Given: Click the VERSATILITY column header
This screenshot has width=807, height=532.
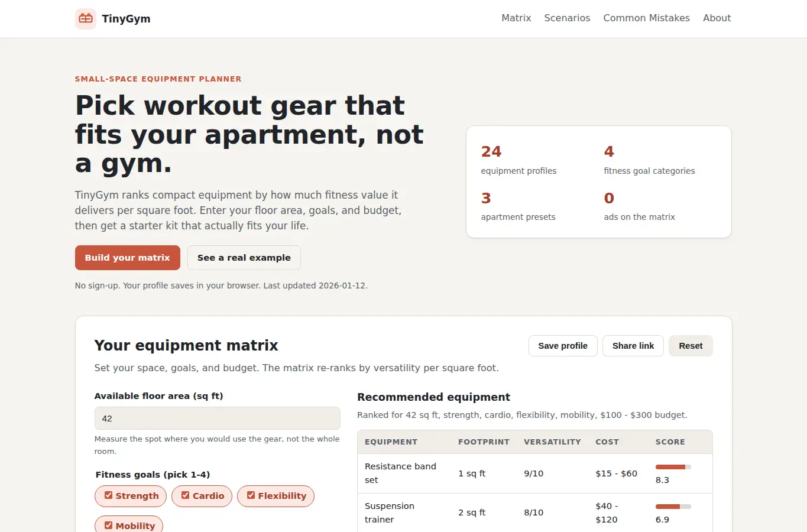Looking at the screenshot, I should pyautogui.click(x=552, y=442).
